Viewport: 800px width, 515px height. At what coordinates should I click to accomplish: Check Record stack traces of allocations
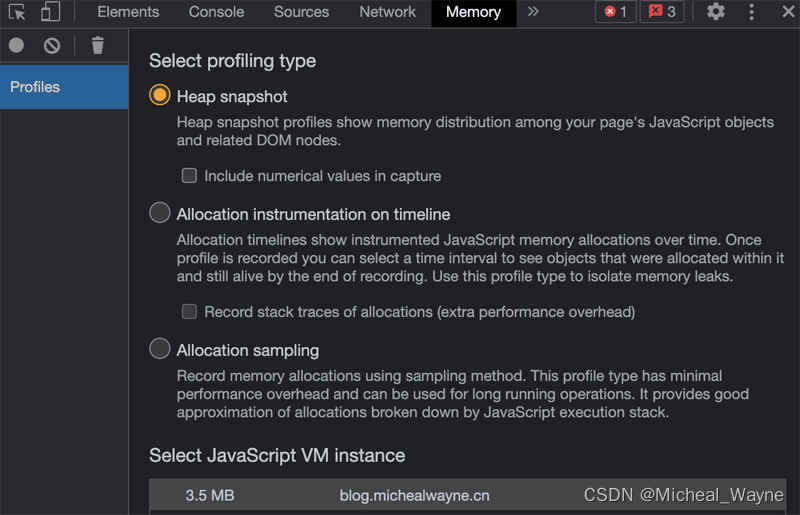pyautogui.click(x=189, y=311)
